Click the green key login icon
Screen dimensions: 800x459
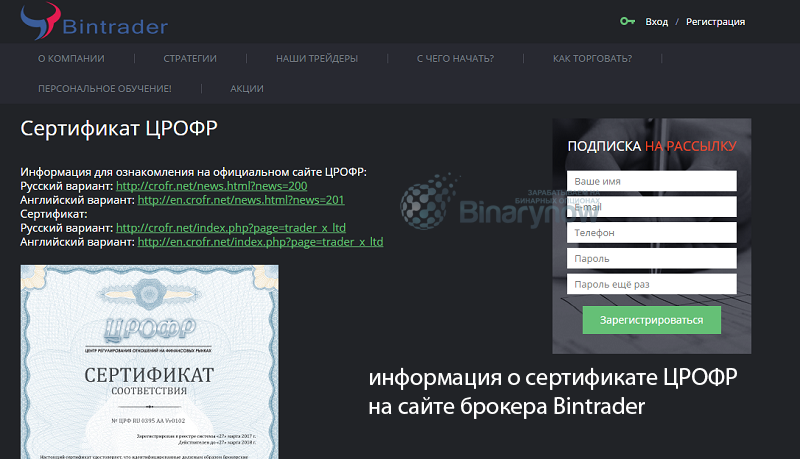(627, 21)
